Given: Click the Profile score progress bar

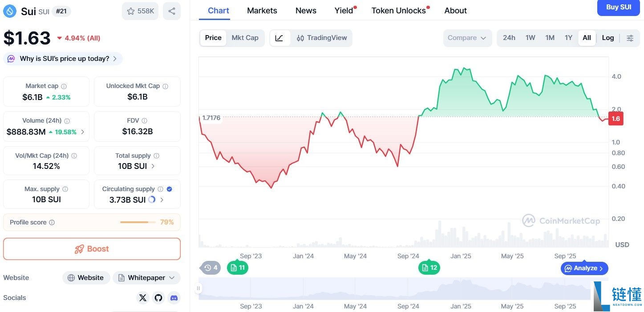Looking at the screenshot, I should click(x=137, y=222).
